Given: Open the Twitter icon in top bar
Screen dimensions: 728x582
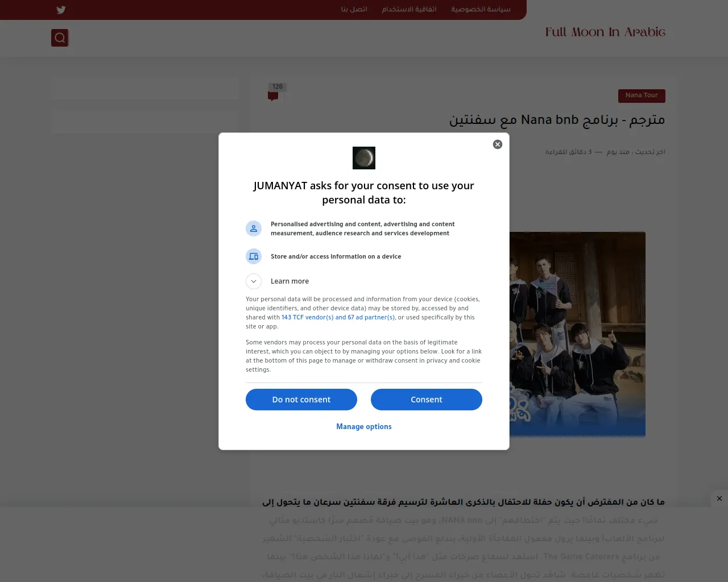Looking at the screenshot, I should coord(61,10).
